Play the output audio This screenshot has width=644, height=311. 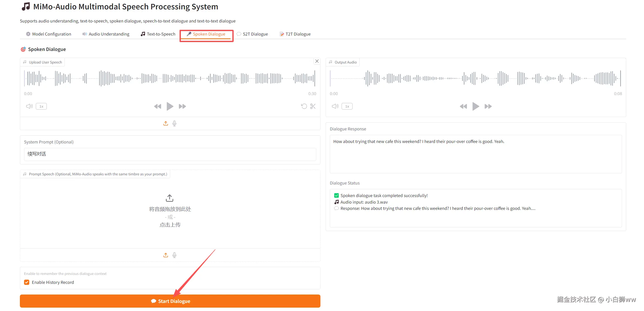[x=476, y=106]
